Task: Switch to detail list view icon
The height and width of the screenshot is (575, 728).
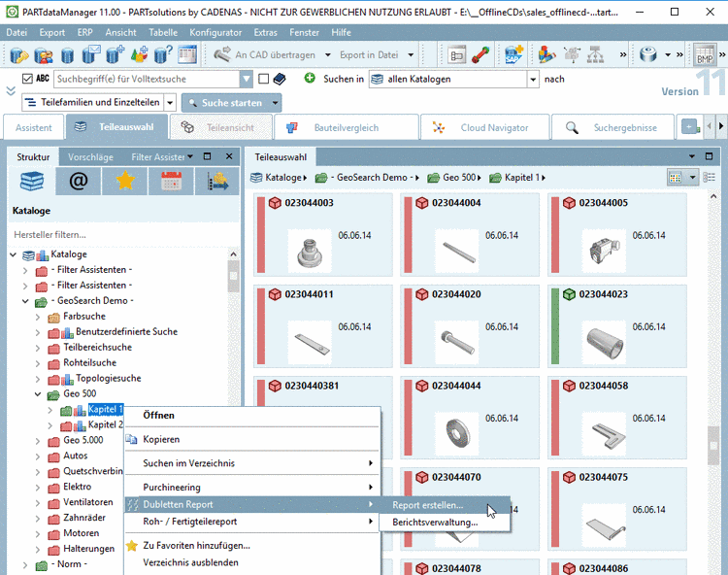Action: click(709, 178)
